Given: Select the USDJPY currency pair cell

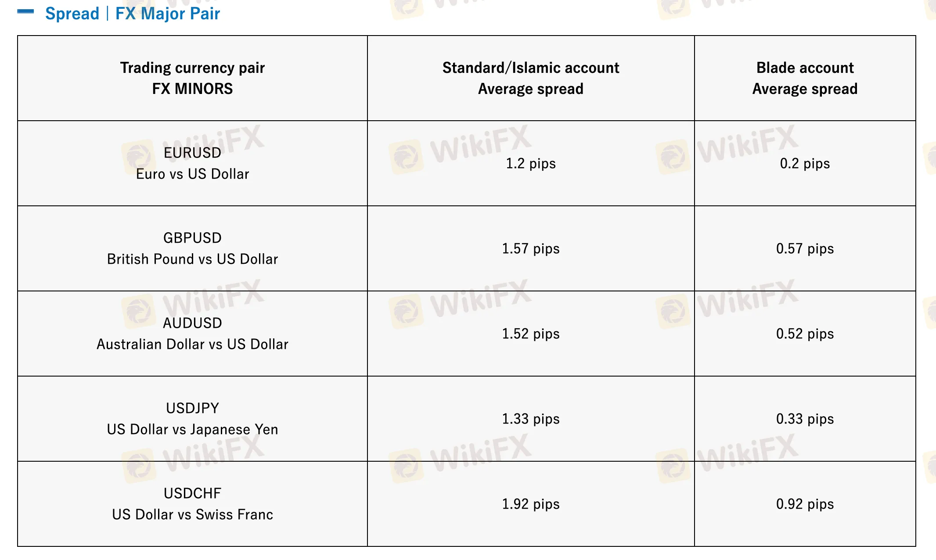Looking at the screenshot, I should tap(192, 418).
